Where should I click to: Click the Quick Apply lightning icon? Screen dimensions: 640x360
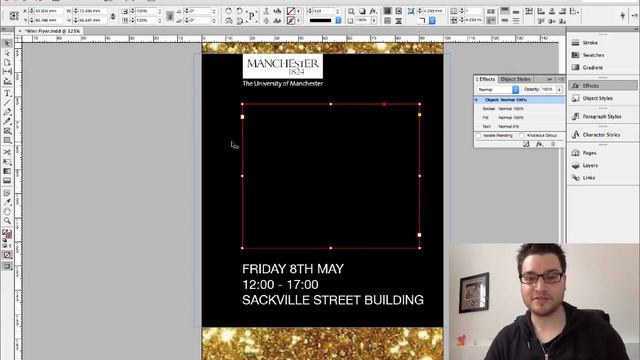(x=622, y=16)
